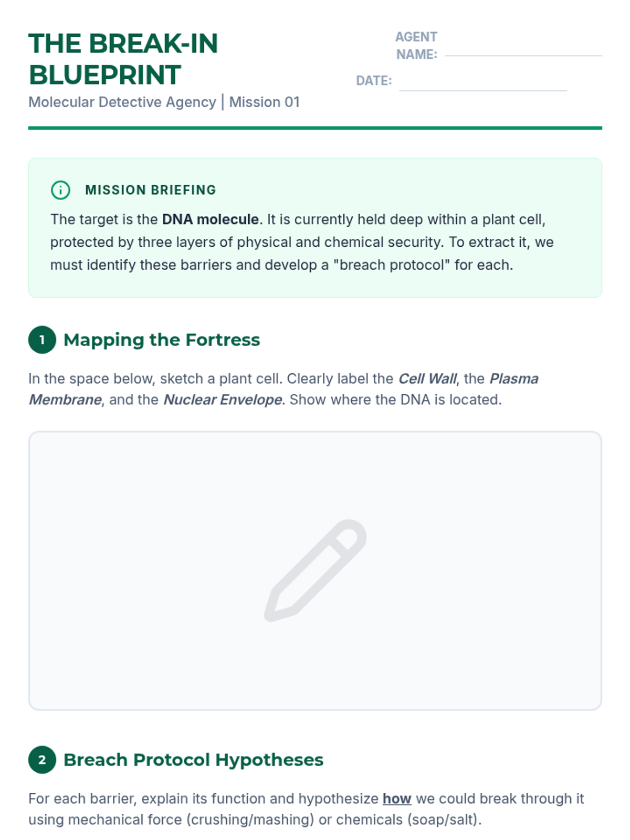Click "The Break-In Blueprint" title
Screen dimensions: 630x840
click(x=123, y=59)
